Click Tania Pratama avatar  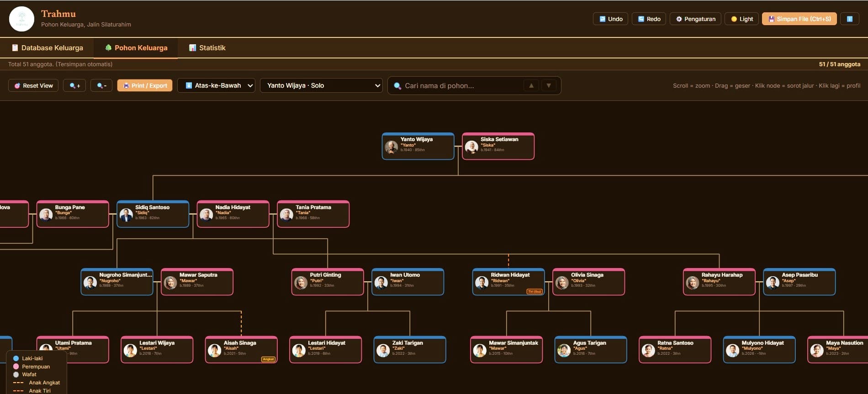tap(286, 215)
